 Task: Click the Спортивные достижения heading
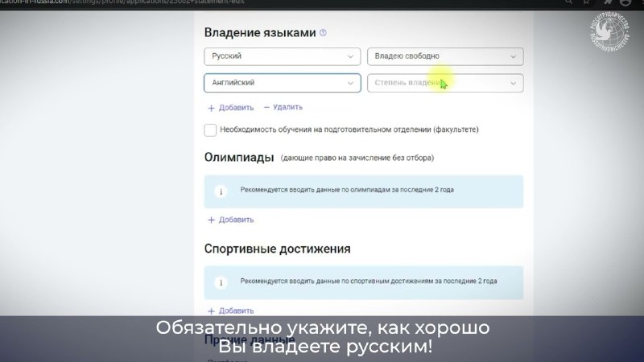[277, 249]
